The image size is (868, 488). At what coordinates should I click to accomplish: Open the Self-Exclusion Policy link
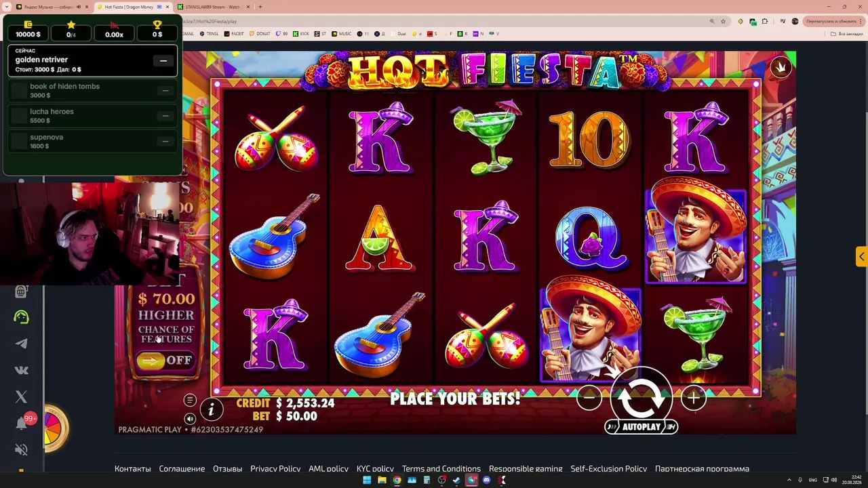609,468
